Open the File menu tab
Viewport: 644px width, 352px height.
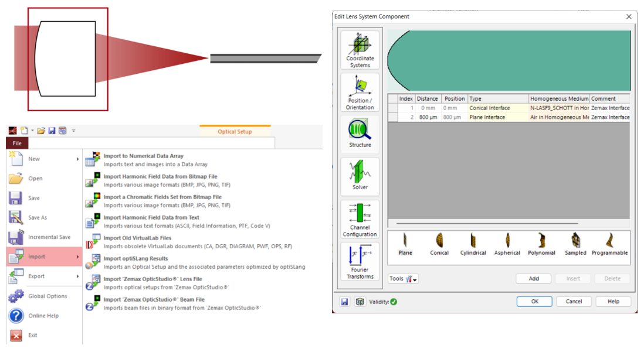[x=17, y=143]
